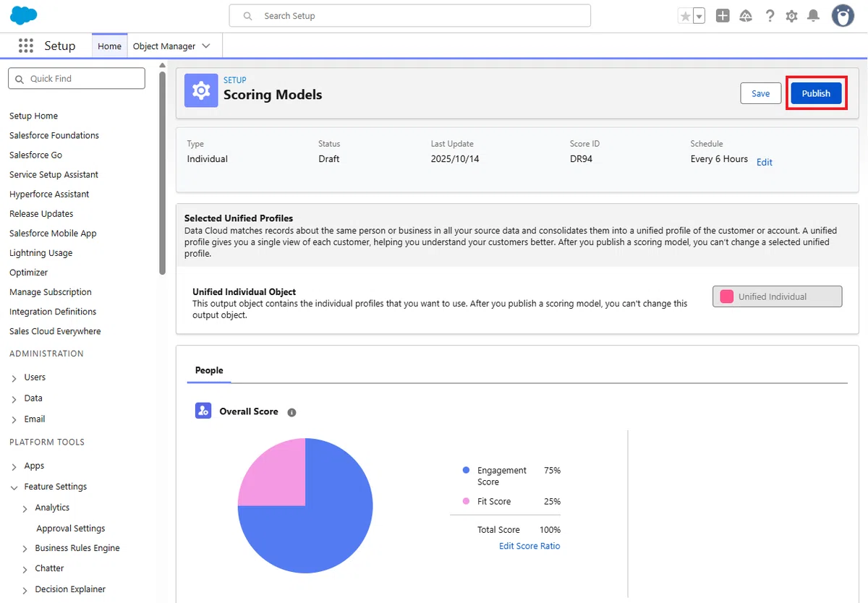The width and height of the screenshot is (868, 603).
Task: Select the People tab
Action: pos(209,370)
